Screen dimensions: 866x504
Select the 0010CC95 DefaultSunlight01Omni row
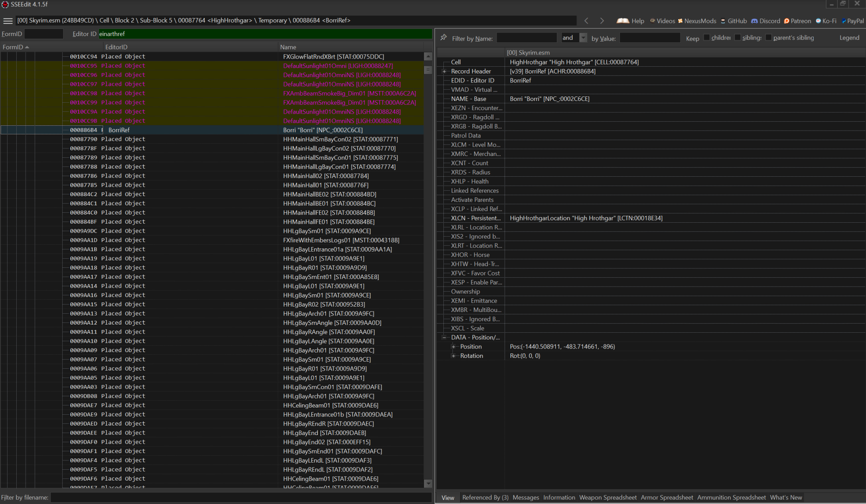(212, 66)
